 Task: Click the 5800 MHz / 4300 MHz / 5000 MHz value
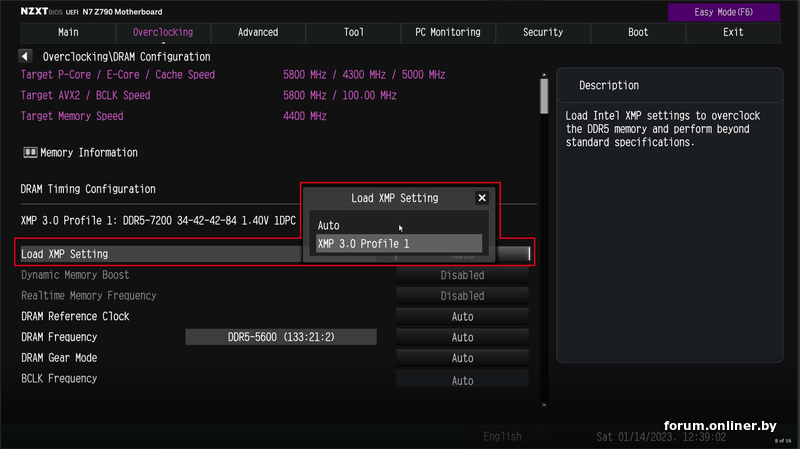point(364,75)
